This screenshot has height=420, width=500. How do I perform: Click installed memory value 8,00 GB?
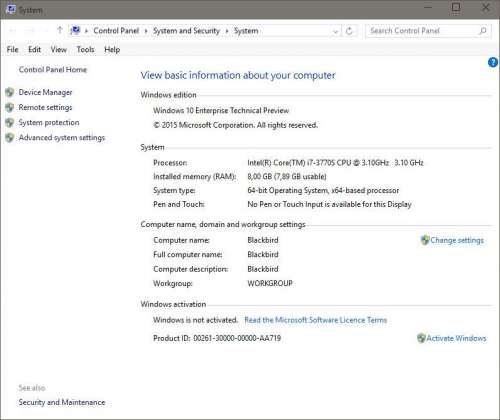[x=287, y=176]
